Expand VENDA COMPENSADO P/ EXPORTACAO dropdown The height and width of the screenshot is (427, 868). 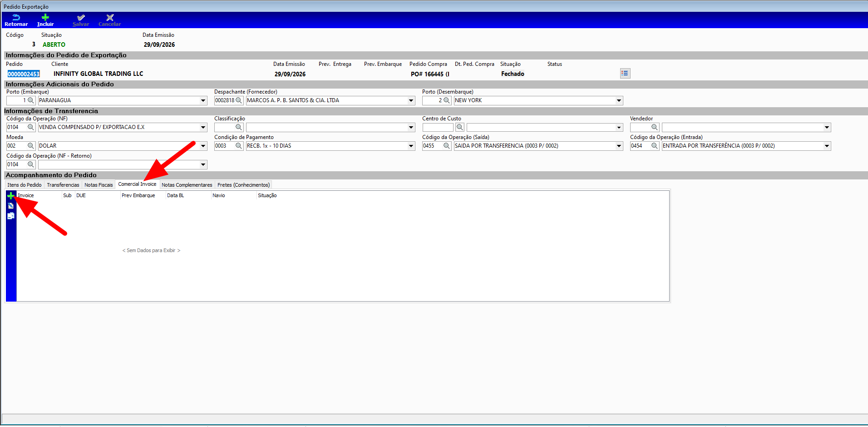[203, 127]
